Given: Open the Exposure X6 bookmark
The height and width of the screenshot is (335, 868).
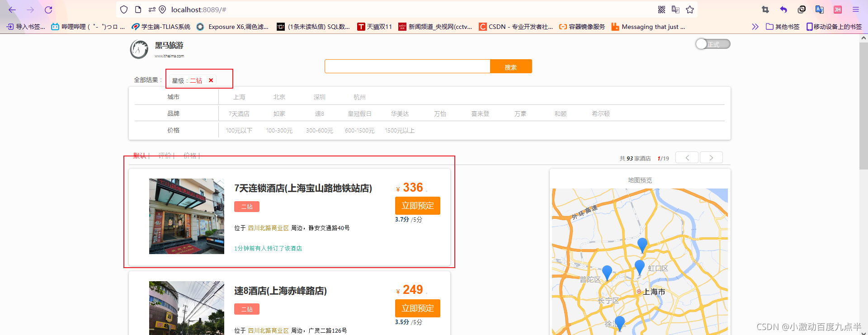Looking at the screenshot, I should click(232, 27).
